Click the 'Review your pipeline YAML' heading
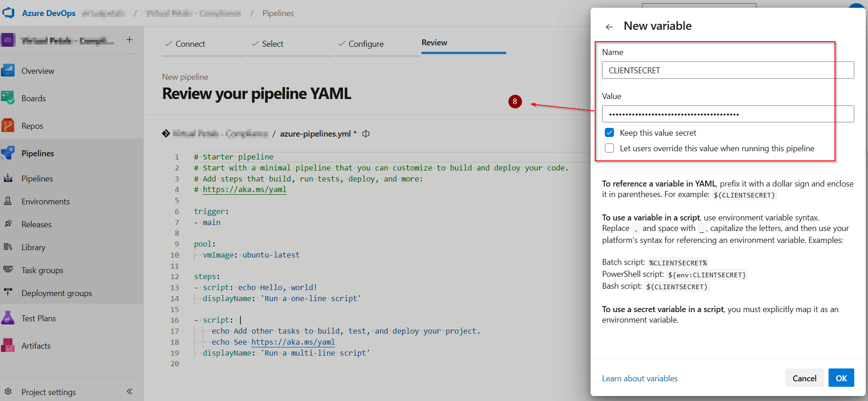The image size is (868, 401). tap(257, 93)
